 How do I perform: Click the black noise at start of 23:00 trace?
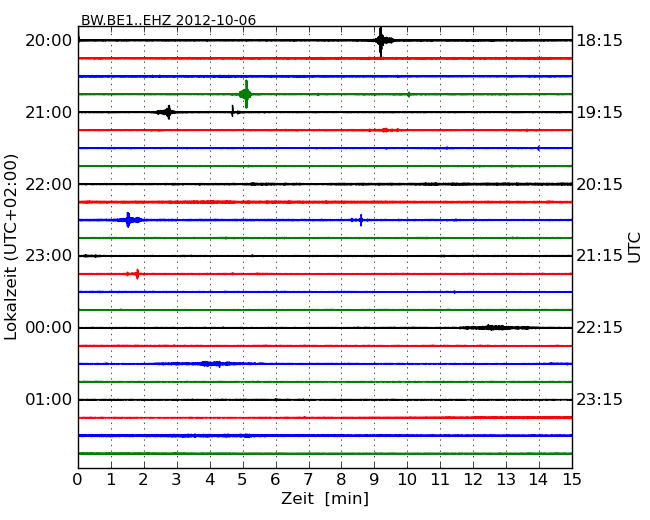pyautogui.click(x=90, y=256)
